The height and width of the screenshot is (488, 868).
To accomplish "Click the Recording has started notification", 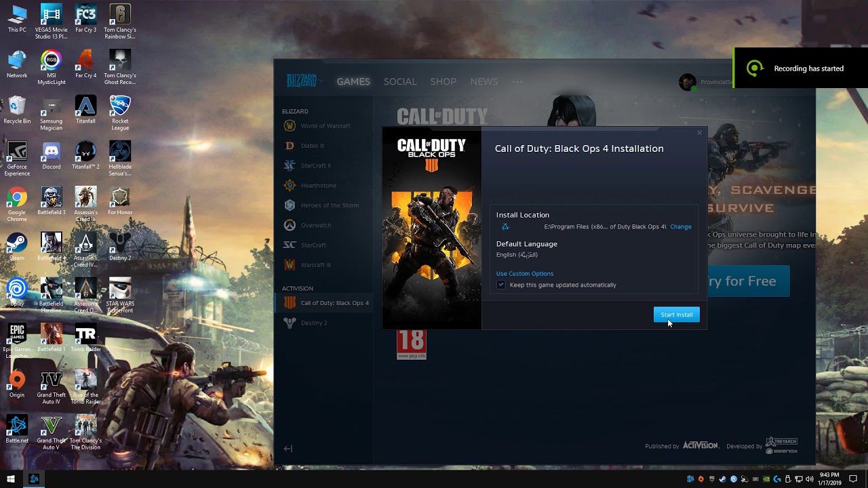I will [x=801, y=68].
